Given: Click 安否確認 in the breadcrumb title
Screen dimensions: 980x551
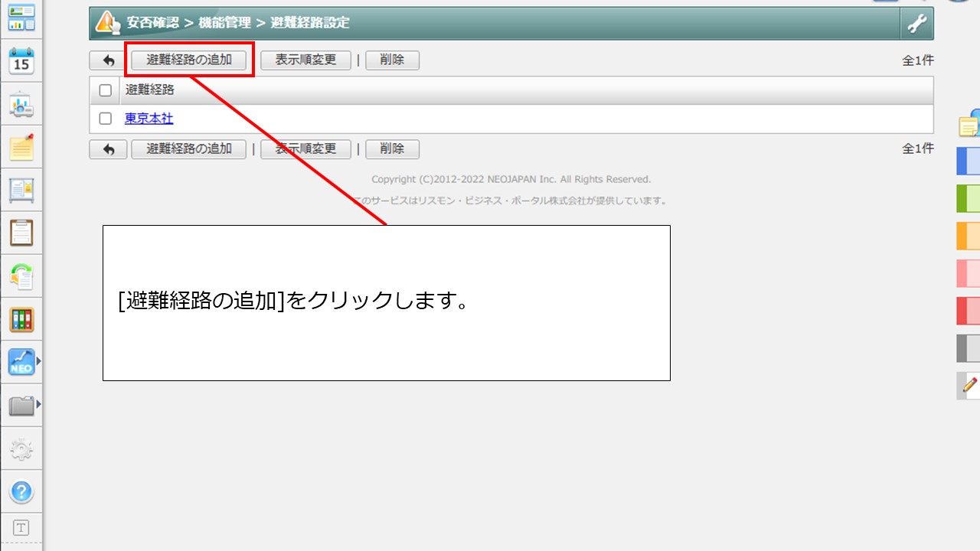Looking at the screenshot, I should coord(153,23).
